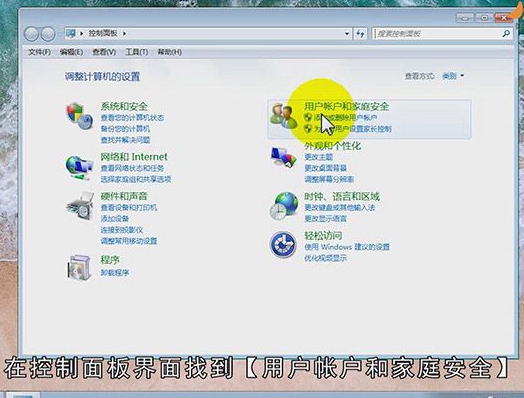Click 更改桌面背景 link
Screen dimensions: 524x398
click(325, 168)
